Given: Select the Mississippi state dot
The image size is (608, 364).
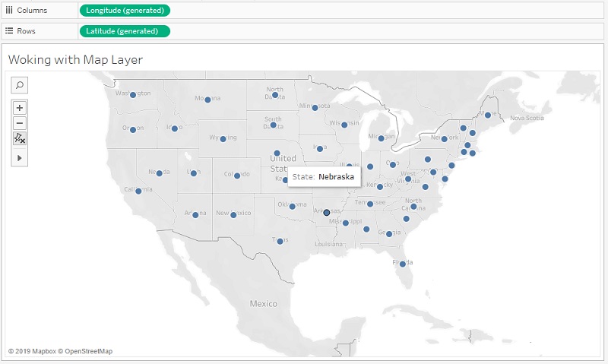Looking at the screenshot, I should [x=346, y=223].
